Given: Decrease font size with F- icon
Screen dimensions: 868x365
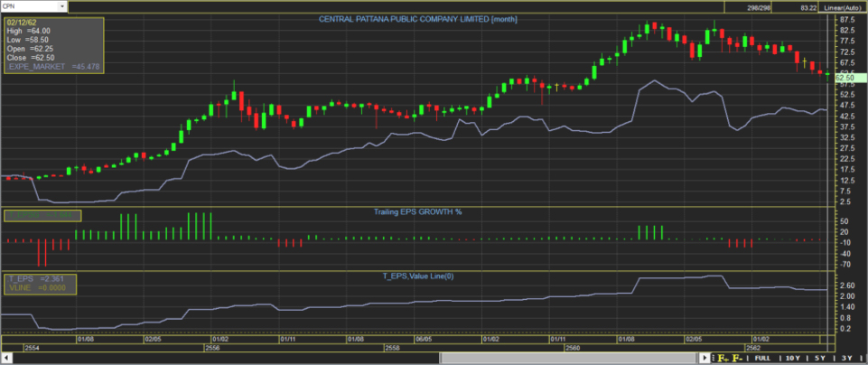Looking at the screenshot, I should click(737, 359).
